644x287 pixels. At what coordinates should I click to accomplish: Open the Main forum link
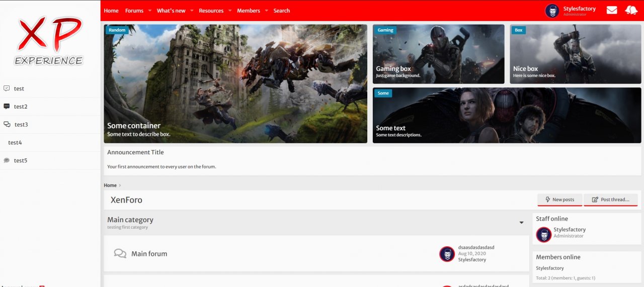149,254
